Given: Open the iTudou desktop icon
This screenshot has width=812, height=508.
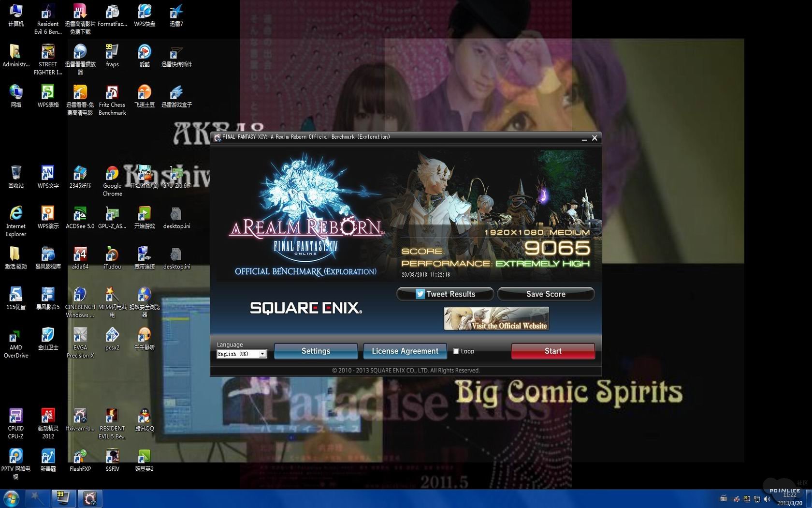Looking at the screenshot, I should click(112, 257).
